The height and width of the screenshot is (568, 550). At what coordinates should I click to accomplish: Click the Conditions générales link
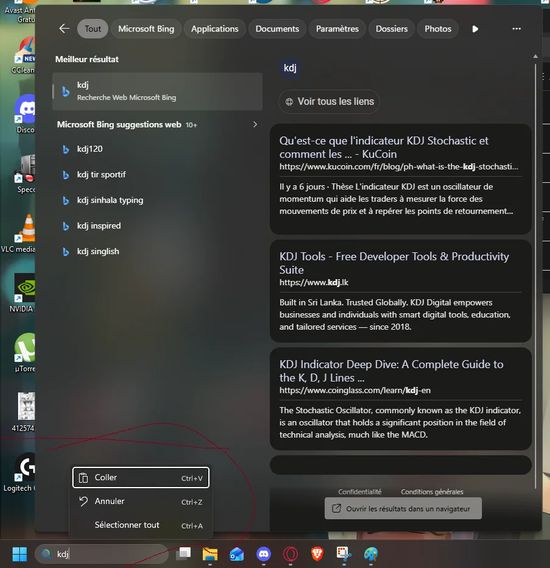point(432,492)
